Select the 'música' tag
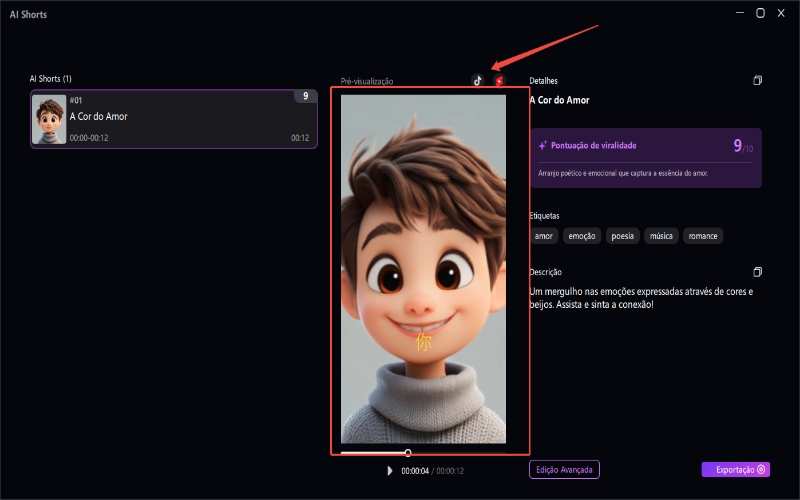 coord(662,236)
